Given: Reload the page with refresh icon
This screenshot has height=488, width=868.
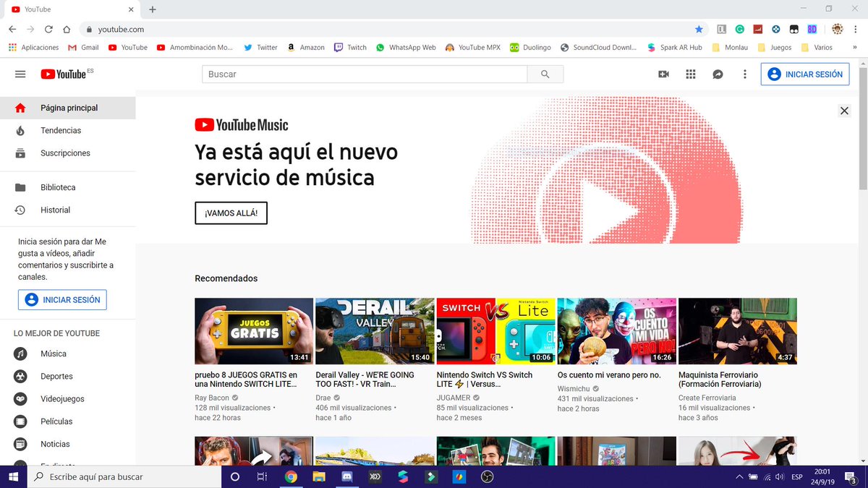Looking at the screenshot, I should point(48,30).
